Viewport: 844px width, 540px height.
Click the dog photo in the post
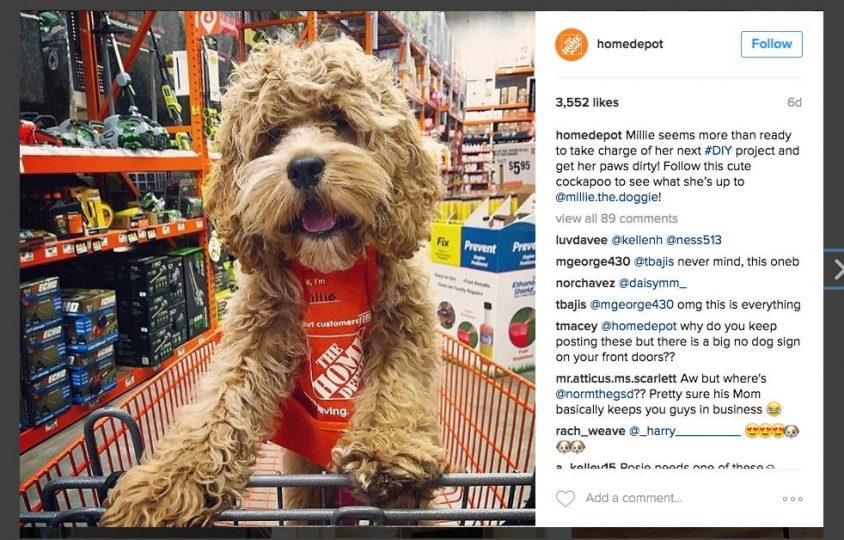coord(277,268)
